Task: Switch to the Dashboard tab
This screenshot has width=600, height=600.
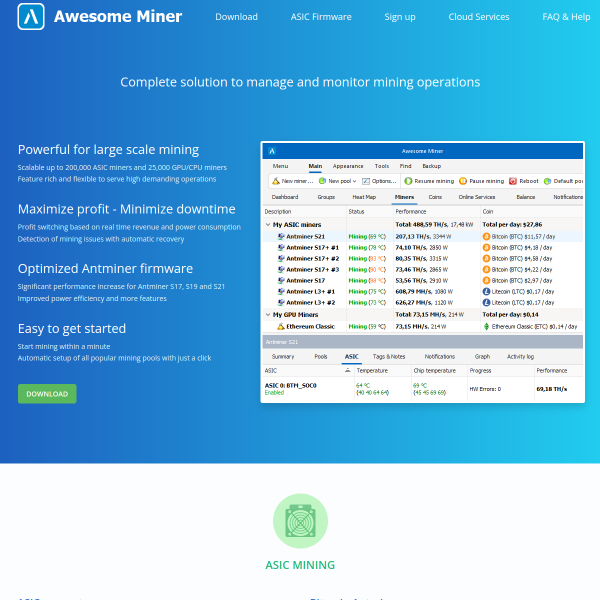Action: tap(285, 197)
